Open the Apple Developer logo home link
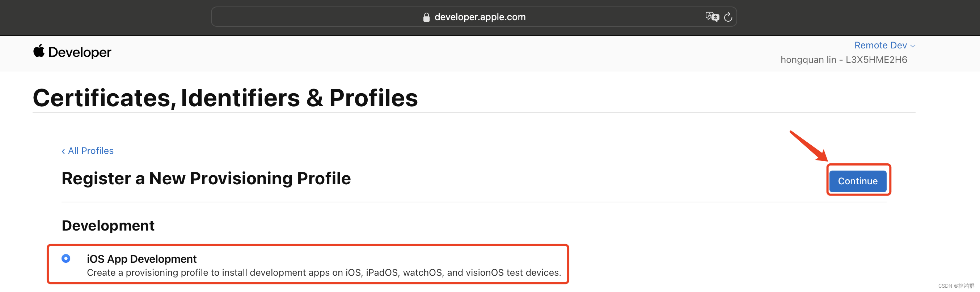980x292 pixels. (x=72, y=52)
